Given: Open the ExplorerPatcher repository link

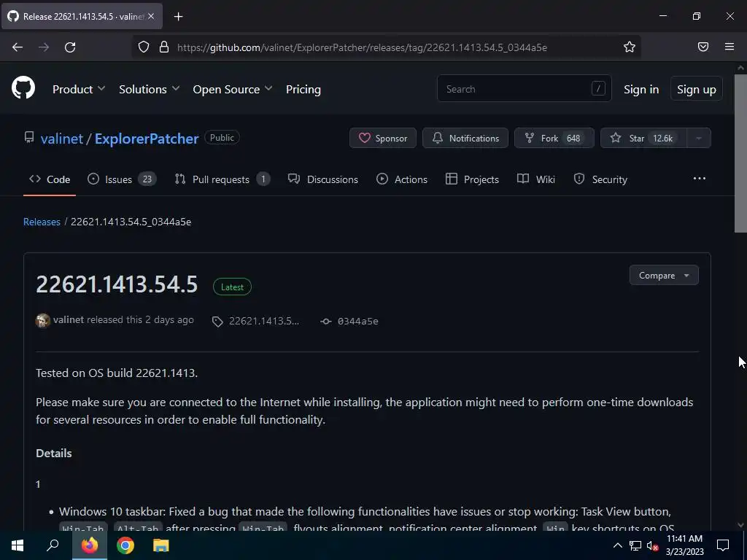Looking at the screenshot, I should click(147, 139).
